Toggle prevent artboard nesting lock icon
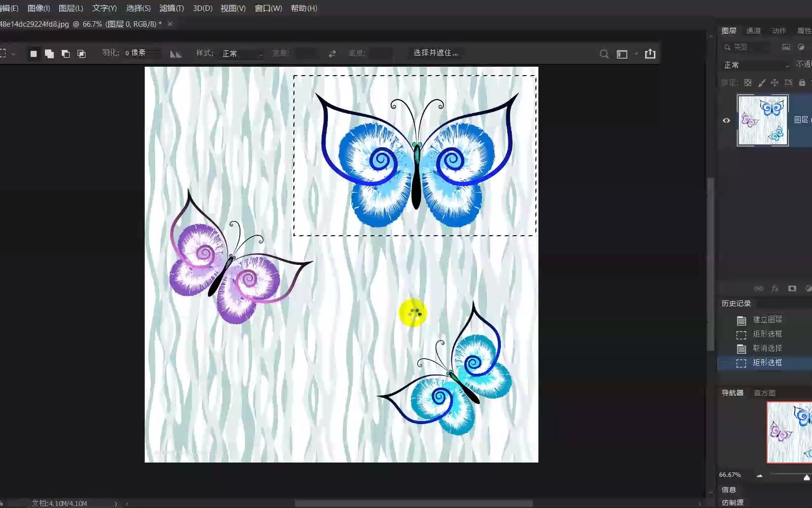Screen dimensions: 812x508 [x=788, y=83]
